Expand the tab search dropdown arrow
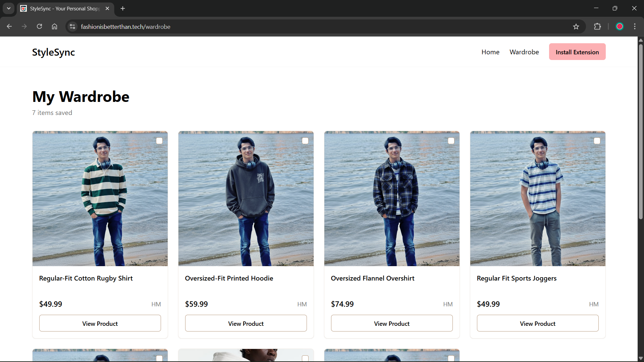The height and width of the screenshot is (362, 644). [9, 8]
